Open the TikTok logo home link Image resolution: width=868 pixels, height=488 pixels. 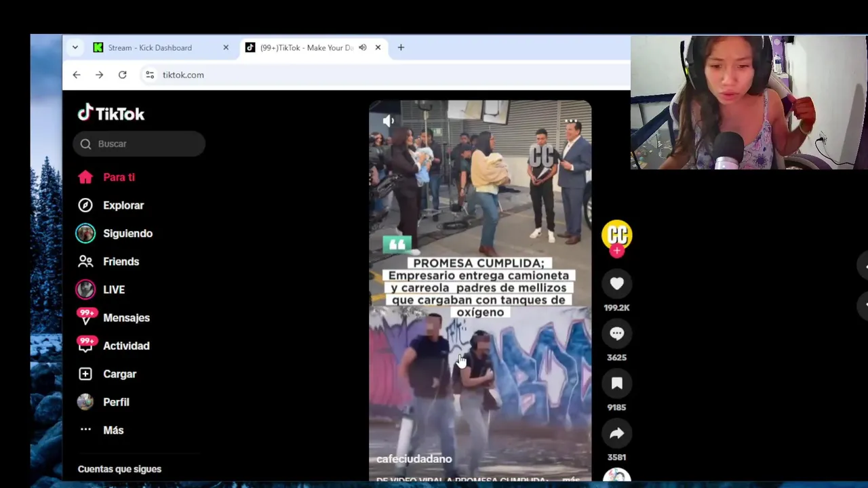point(111,113)
